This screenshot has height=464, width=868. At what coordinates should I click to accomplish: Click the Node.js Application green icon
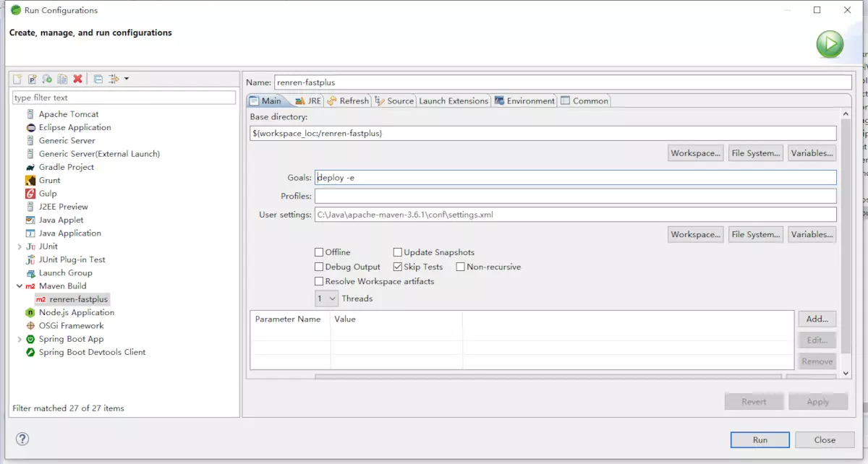coord(30,312)
